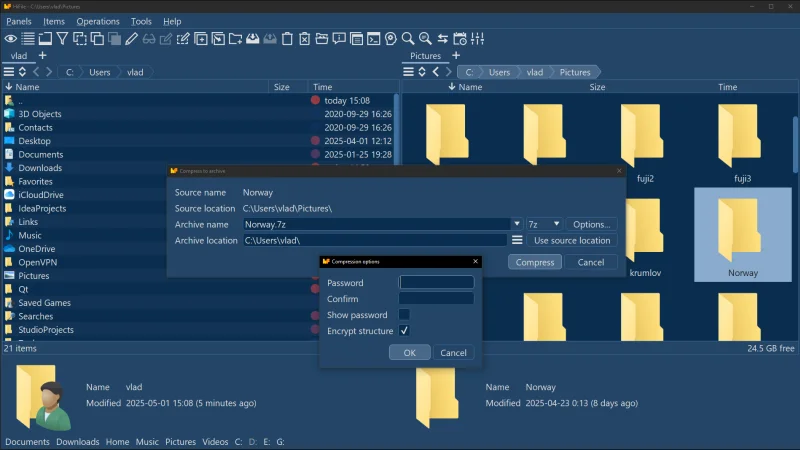Image resolution: width=800 pixels, height=450 pixels.
Task: Click up-down chevrons in left panel bar
Action: [x=22, y=72]
